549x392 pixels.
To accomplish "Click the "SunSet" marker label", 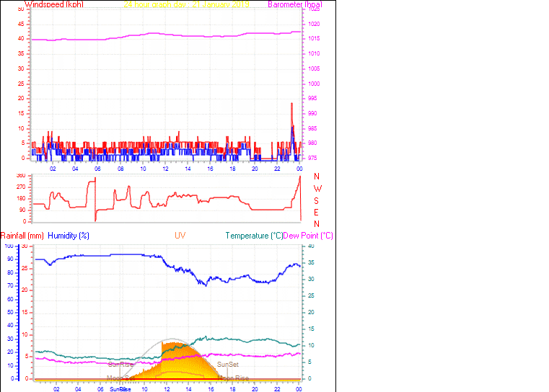I will [227, 365].
